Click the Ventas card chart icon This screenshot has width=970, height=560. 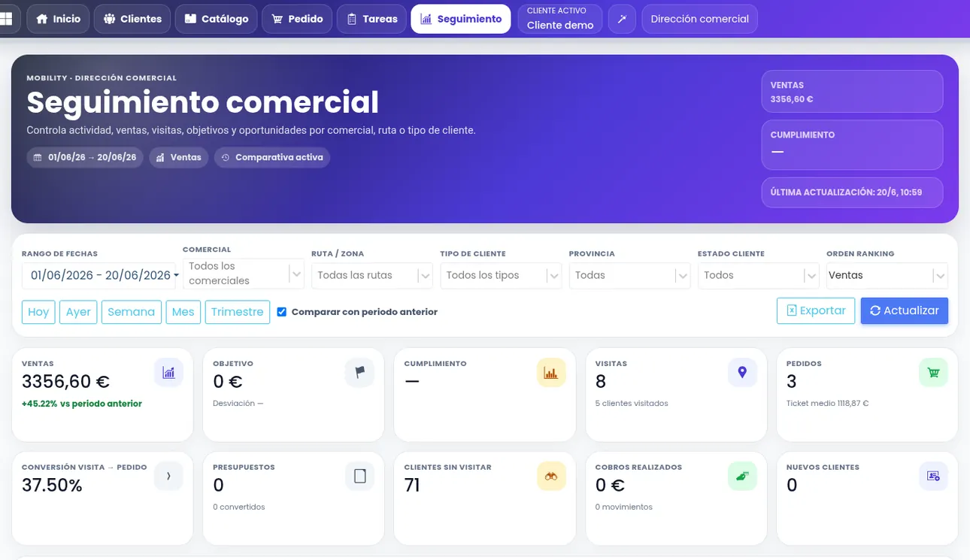point(168,373)
